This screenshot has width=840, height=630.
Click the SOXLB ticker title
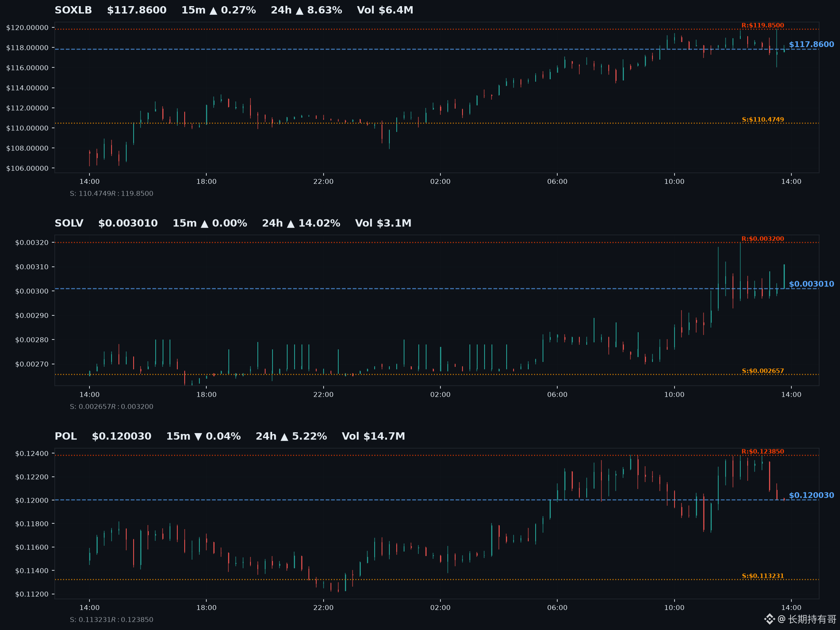click(x=74, y=10)
